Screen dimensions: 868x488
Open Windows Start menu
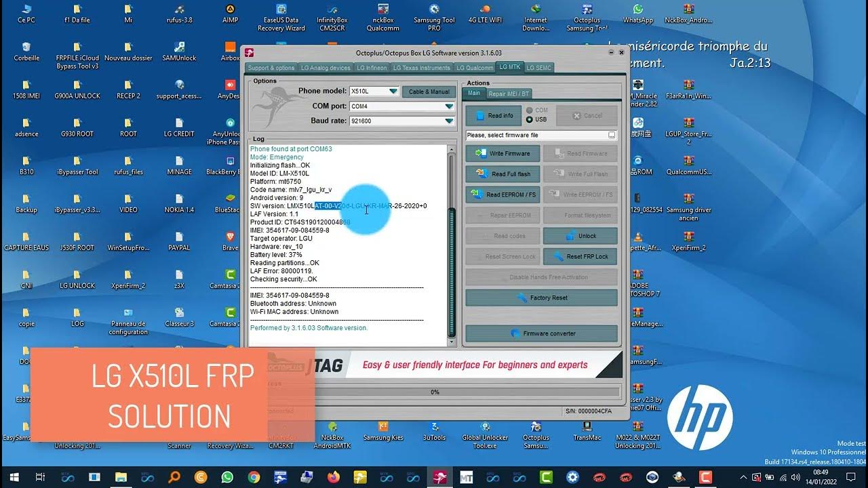click(x=14, y=476)
